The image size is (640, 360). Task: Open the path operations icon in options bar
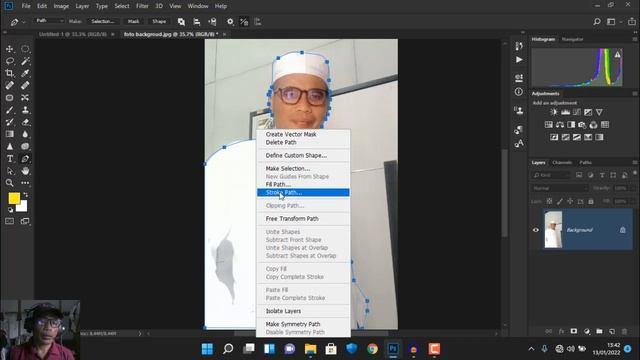pyautogui.click(x=181, y=22)
